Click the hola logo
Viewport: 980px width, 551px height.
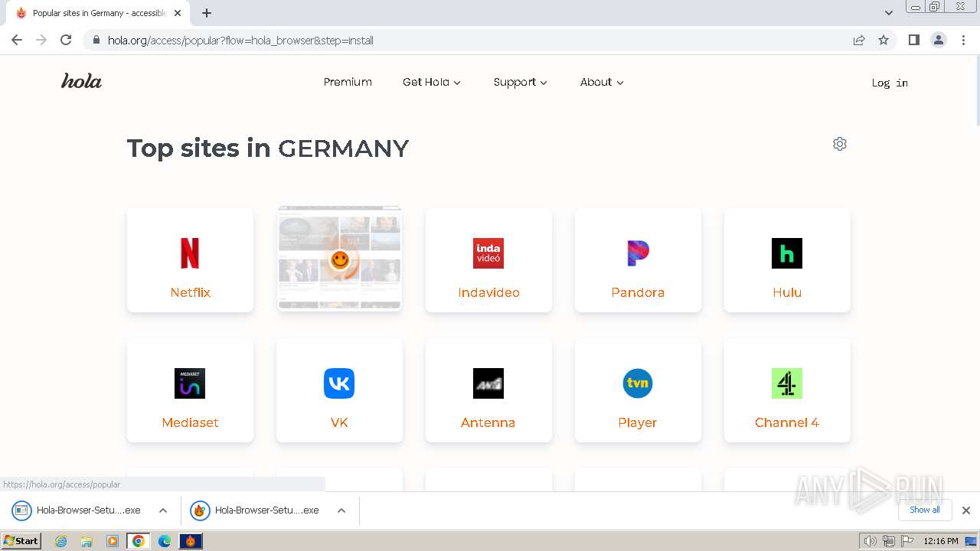point(81,81)
